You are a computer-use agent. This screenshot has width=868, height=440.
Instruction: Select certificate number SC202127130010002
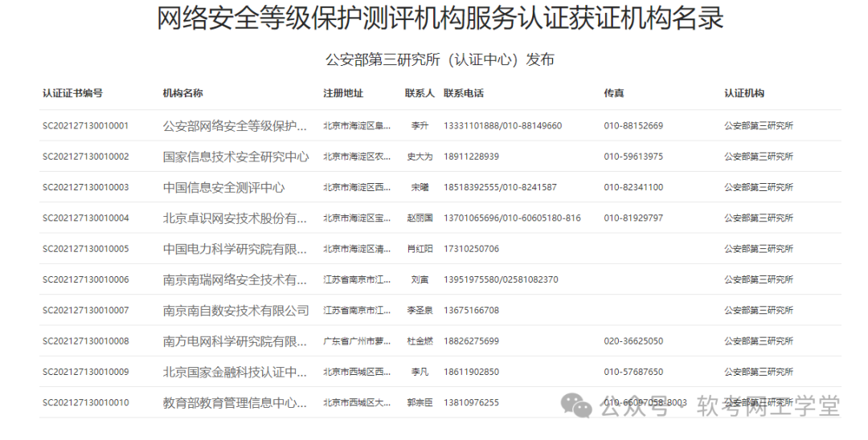tap(85, 157)
